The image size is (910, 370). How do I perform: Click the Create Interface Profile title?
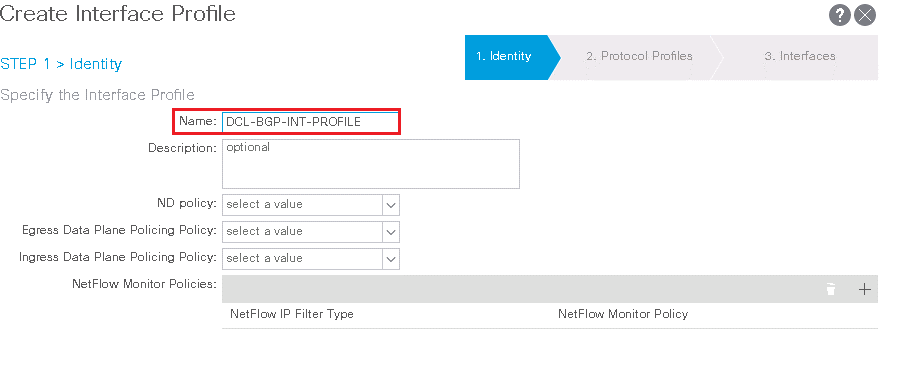pos(118,13)
